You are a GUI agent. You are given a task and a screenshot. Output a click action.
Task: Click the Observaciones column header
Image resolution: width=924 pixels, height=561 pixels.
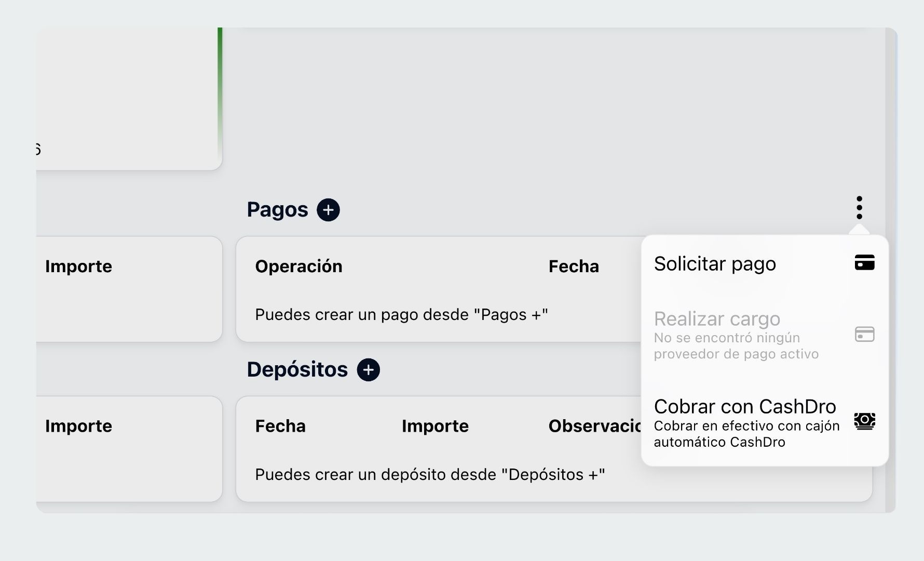595,426
